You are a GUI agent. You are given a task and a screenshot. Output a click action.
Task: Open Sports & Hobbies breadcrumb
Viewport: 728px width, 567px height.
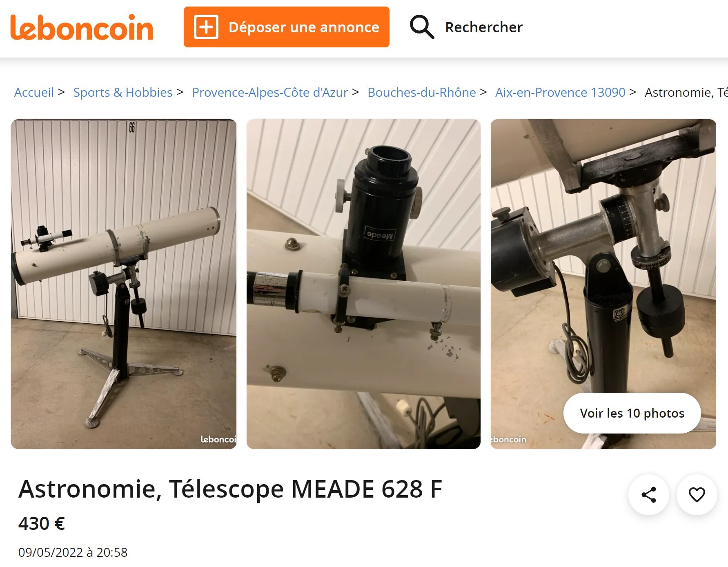tap(123, 92)
